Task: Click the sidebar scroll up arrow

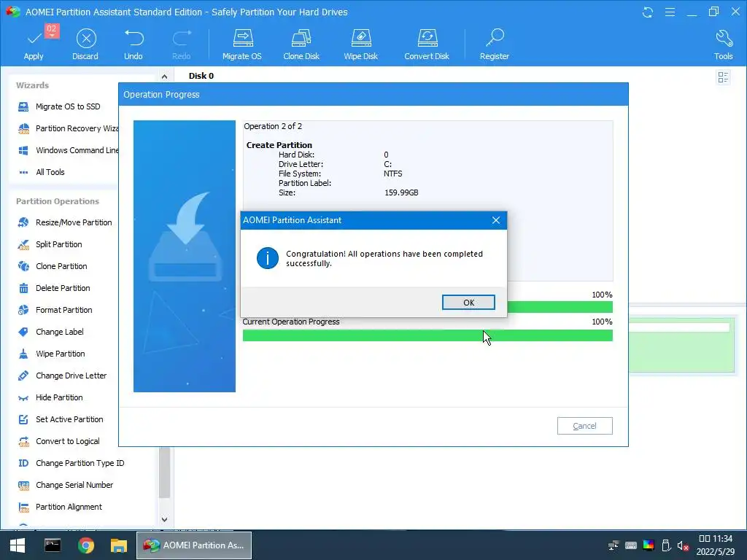Action: (164, 76)
